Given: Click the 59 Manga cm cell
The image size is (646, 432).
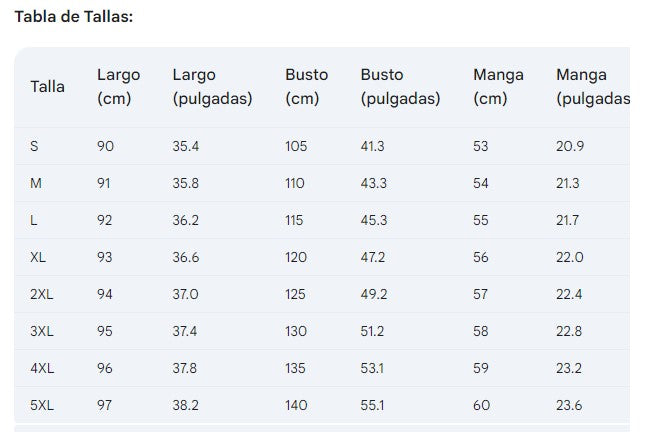Looking at the screenshot, I should (x=481, y=368).
